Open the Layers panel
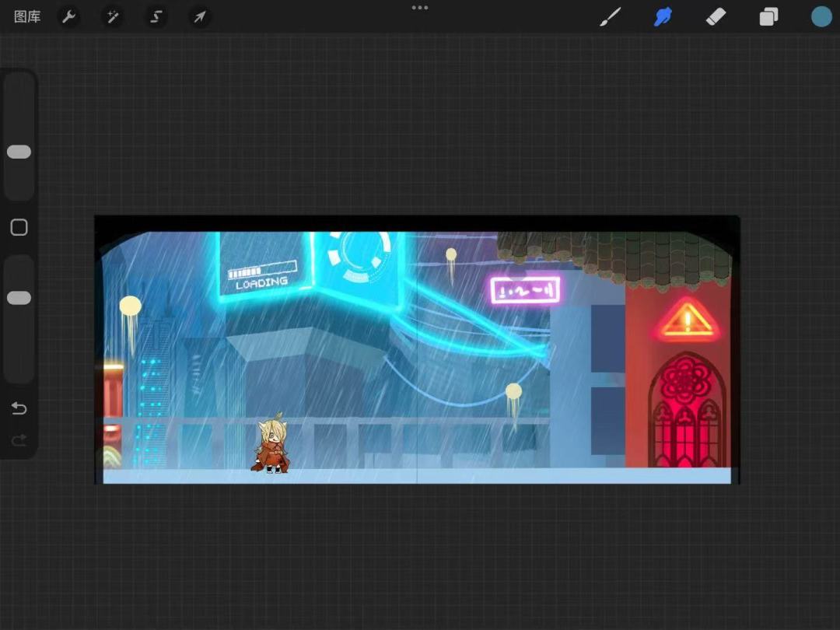Screen dimensions: 840x630 [x=768, y=16]
